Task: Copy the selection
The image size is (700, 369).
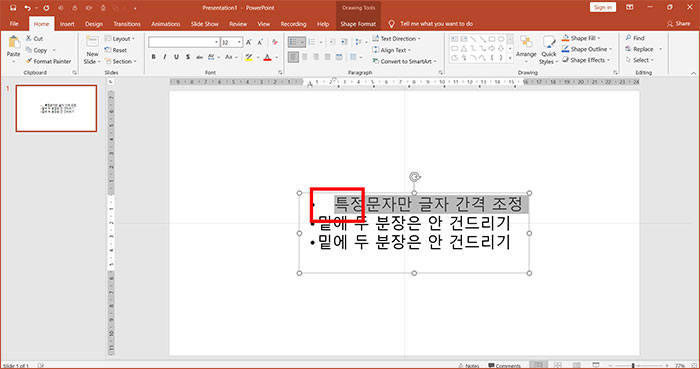Action: [37, 50]
